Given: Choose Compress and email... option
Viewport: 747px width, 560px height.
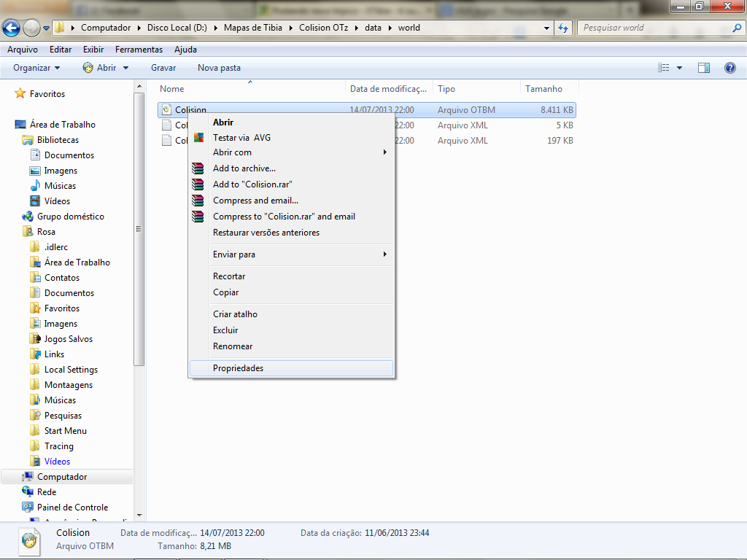Looking at the screenshot, I should pos(292,201).
